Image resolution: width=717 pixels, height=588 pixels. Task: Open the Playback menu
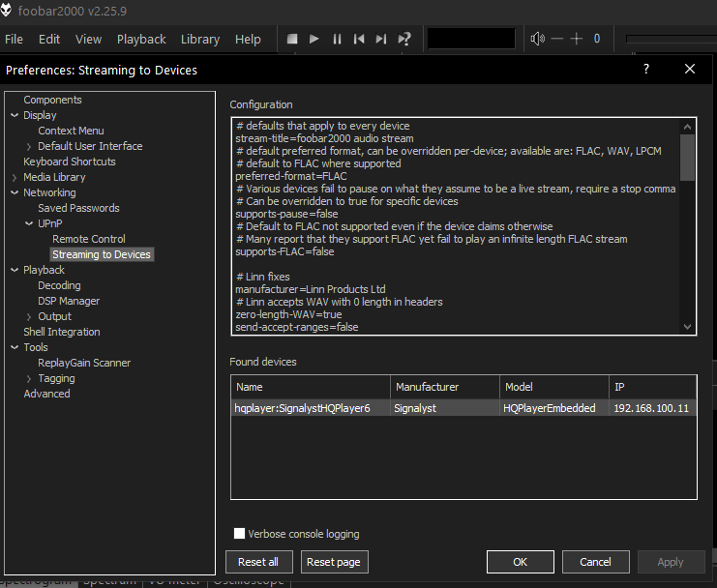click(x=141, y=40)
